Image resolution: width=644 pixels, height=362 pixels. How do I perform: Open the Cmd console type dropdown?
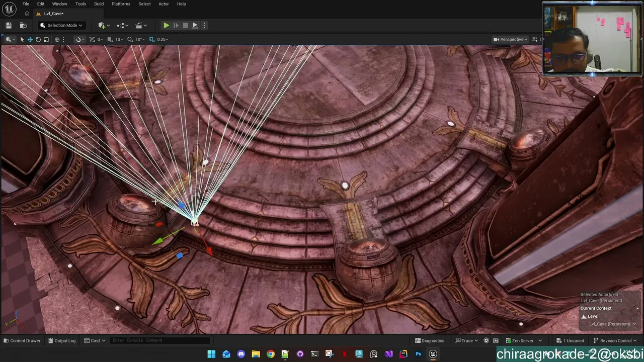95,340
